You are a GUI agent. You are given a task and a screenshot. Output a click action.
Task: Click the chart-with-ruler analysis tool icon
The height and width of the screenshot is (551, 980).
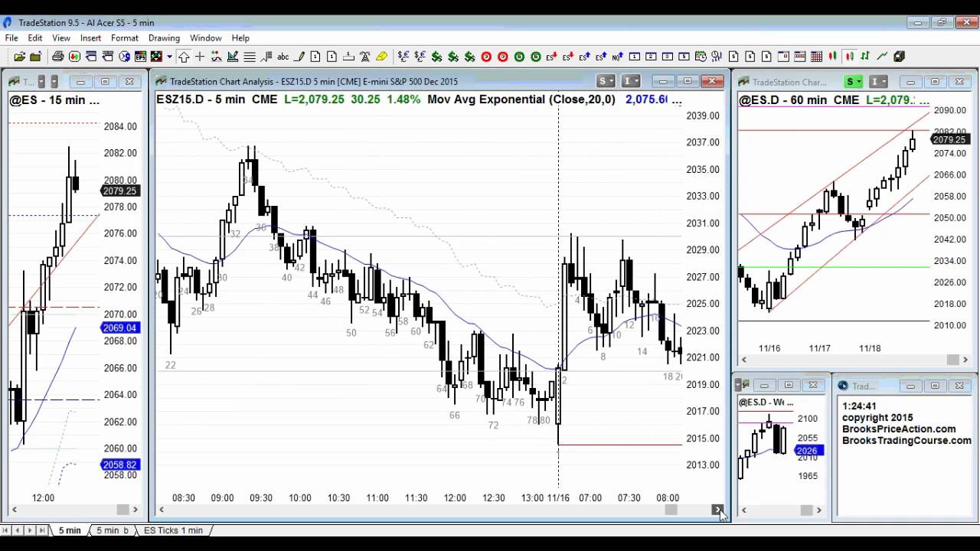click(232, 57)
